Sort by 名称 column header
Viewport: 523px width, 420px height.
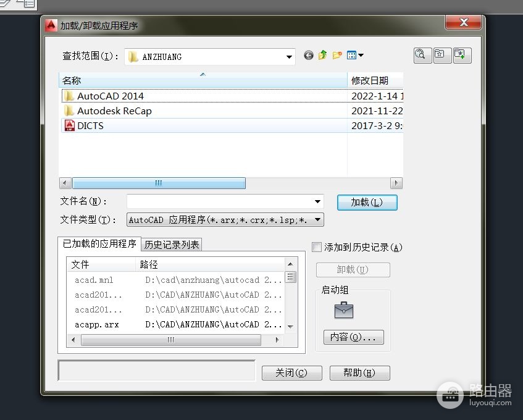click(203, 80)
